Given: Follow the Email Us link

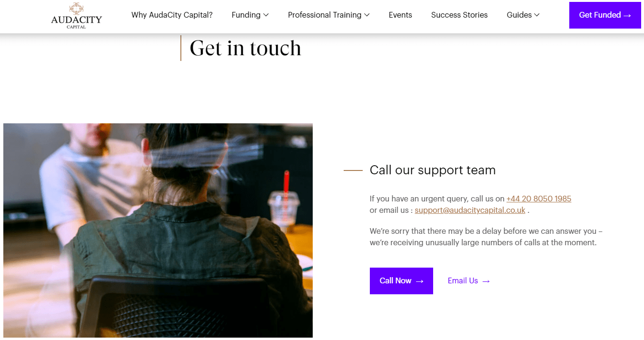Looking at the screenshot, I should pos(469,281).
